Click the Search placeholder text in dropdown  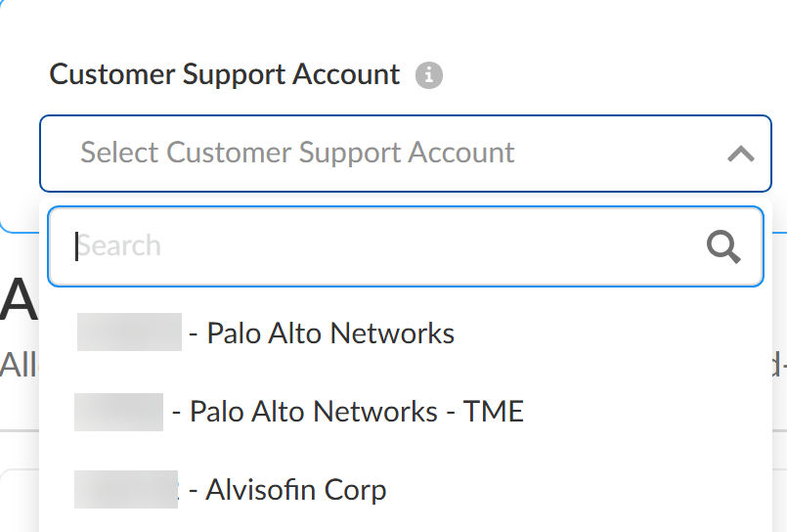(120, 245)
